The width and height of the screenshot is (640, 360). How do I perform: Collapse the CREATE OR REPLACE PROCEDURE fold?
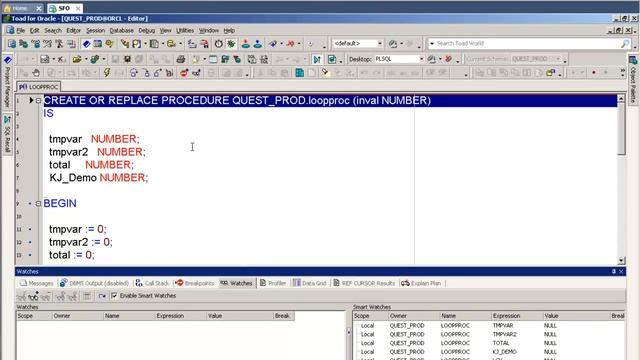pyautogui.click(x=38, y=100)
